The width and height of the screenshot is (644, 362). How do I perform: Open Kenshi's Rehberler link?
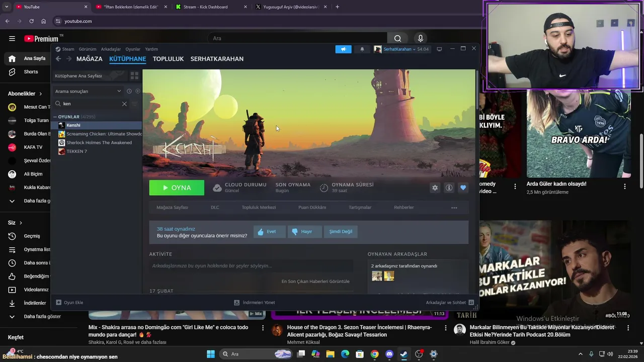click(x=404, y=208)
